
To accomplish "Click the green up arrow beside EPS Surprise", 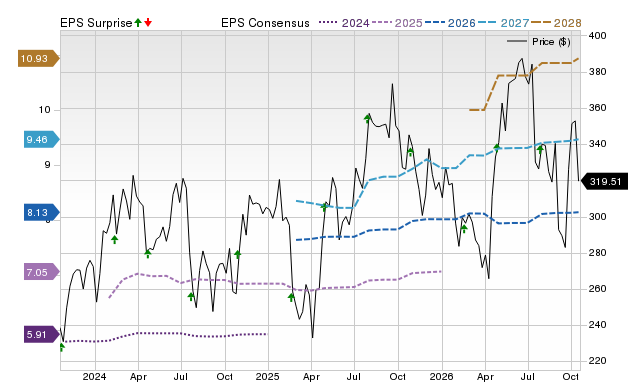I will point(138,22).
